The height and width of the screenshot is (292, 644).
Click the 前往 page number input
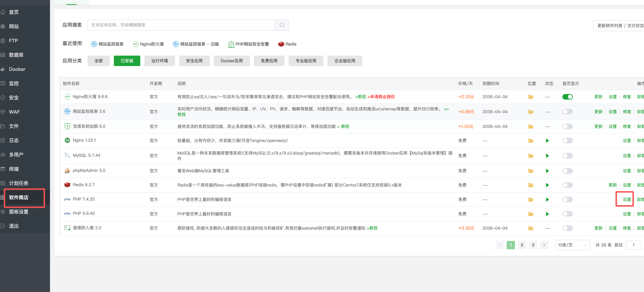pos(633,245)
